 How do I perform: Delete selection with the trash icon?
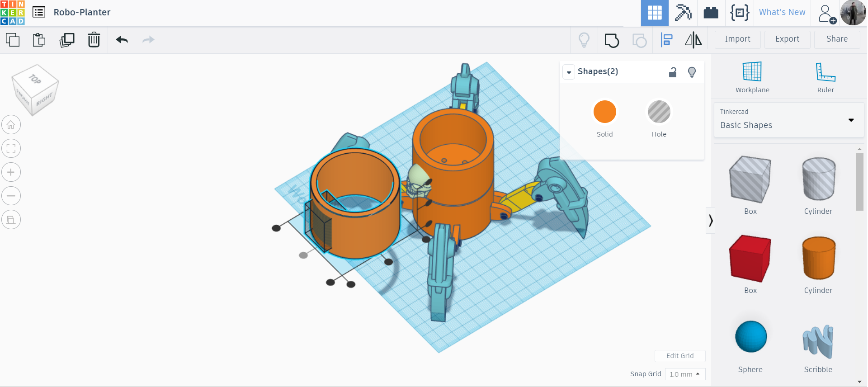click(x=94, y=40)
